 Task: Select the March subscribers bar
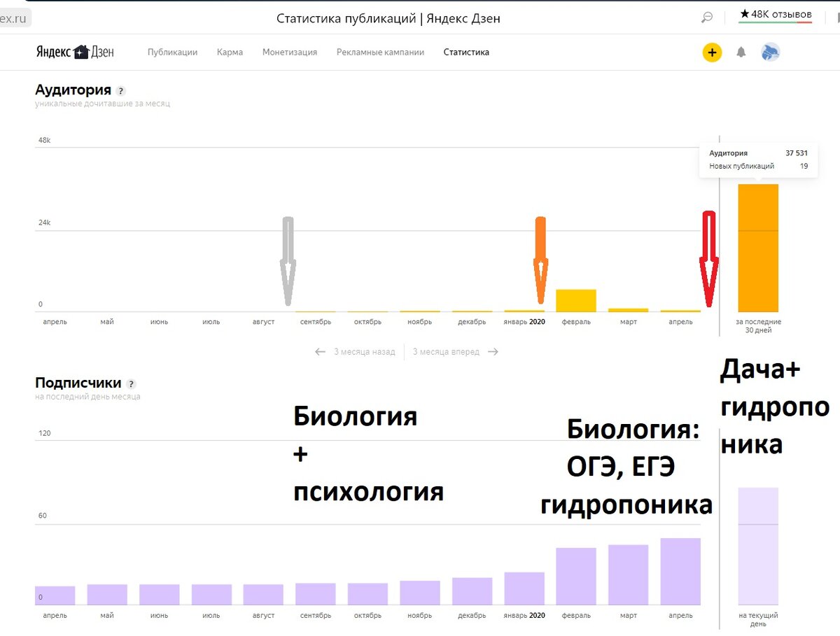pos(628,575)
